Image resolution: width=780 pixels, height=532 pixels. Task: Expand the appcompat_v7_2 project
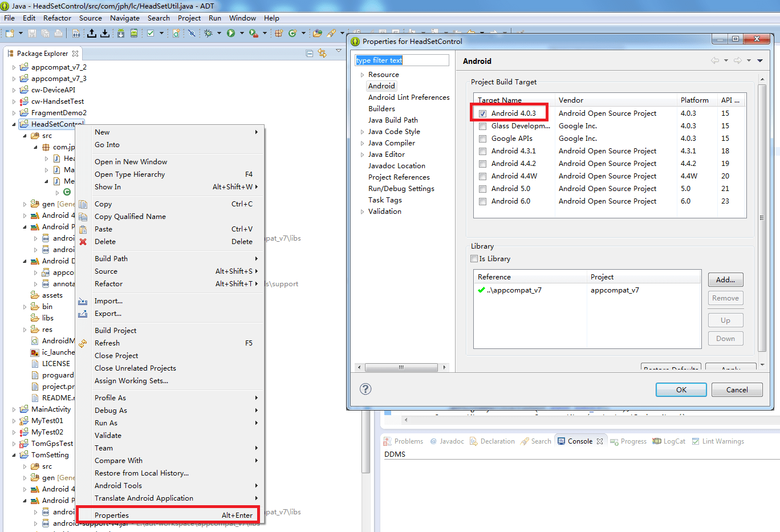pos(14,67)
